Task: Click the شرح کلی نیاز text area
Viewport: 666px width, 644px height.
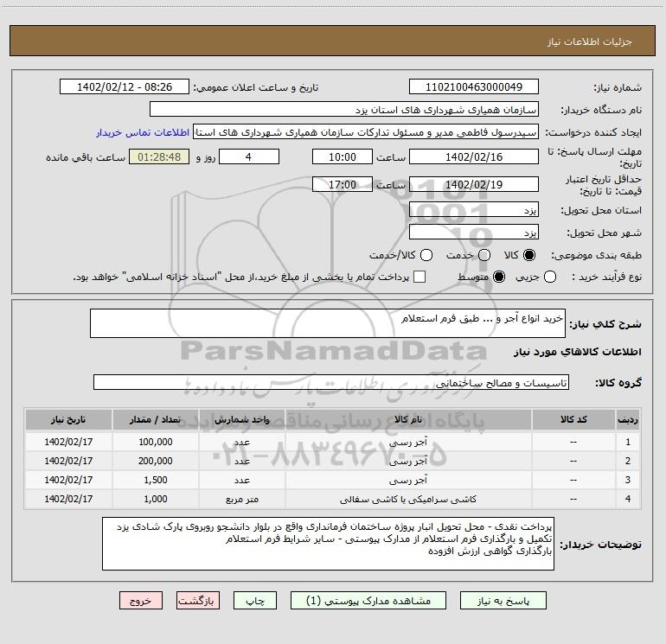Action: (328, 323)
